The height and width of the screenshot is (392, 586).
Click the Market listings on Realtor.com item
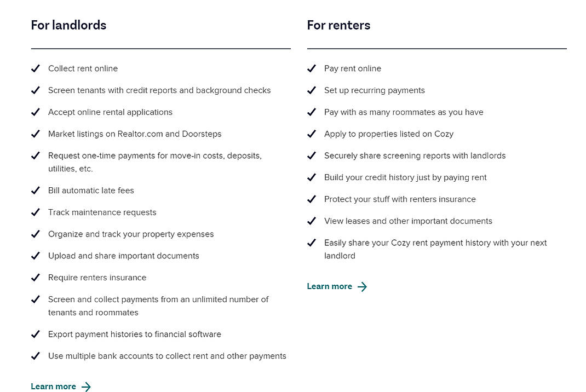point(135,134)
